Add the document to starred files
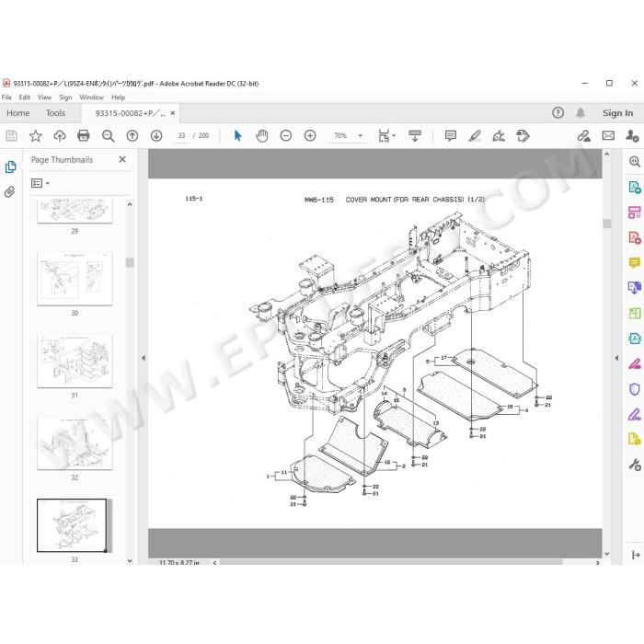This screenshot has height=644, width=644. [x=35, y=135]
